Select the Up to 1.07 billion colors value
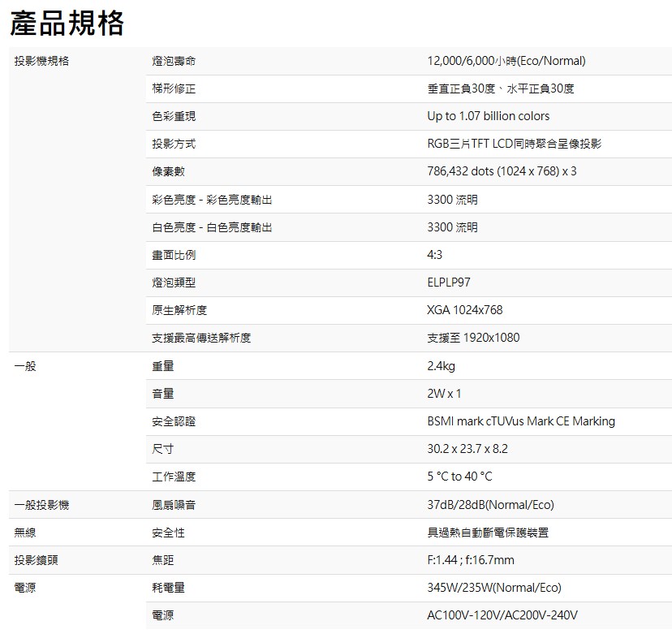The width and height of the screenshot is (672, 634). [x=488, y=116]
